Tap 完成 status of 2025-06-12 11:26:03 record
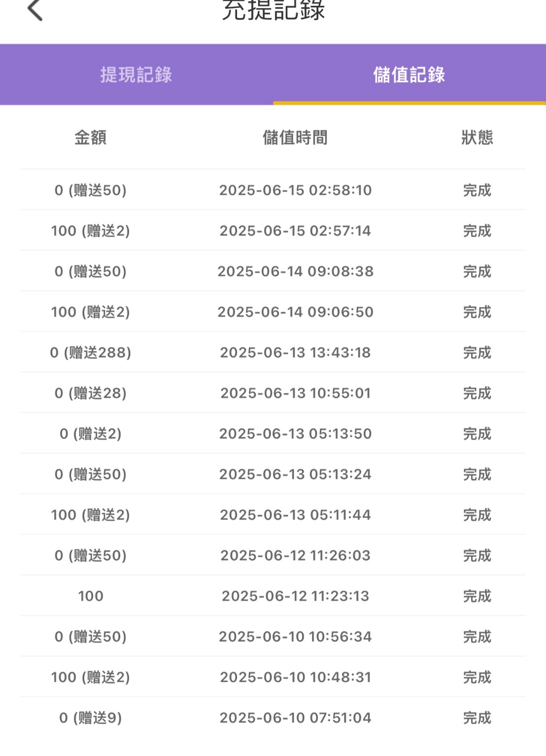Screen dimensions: 546x756 (477, 556)
